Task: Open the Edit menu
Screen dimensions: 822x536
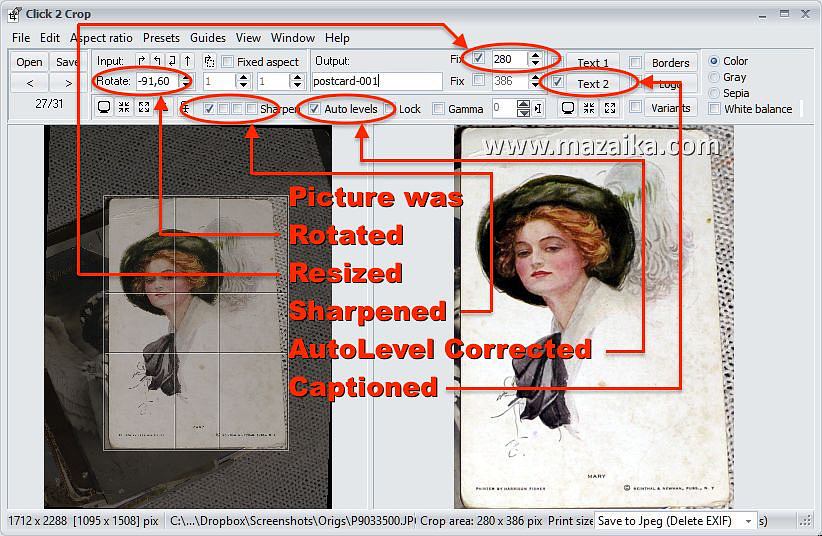Action: (50, 38)
